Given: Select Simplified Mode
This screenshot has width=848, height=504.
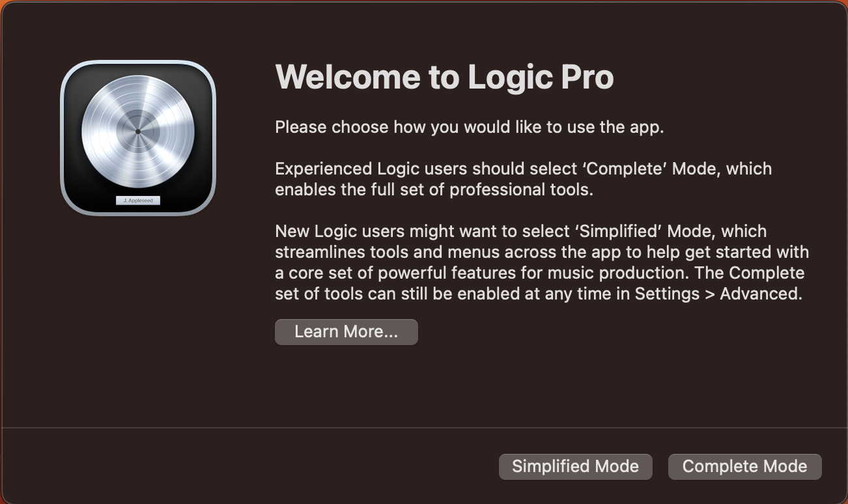Looking at the screenshot, I should 575,466.
